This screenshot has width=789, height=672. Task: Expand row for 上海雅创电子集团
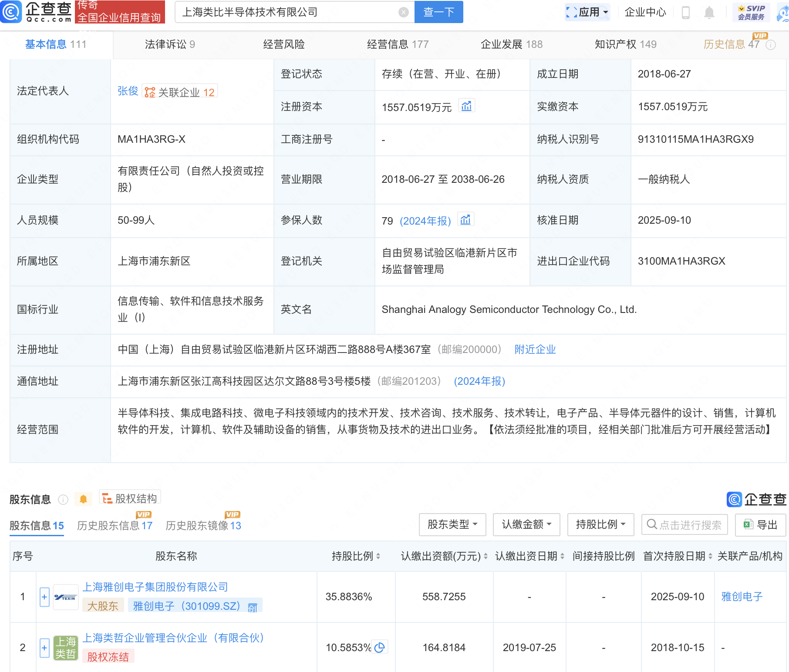click(44, 597)
